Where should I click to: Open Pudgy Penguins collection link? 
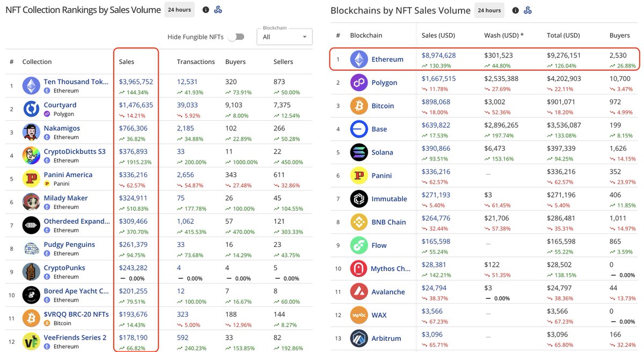coord(69,245)
